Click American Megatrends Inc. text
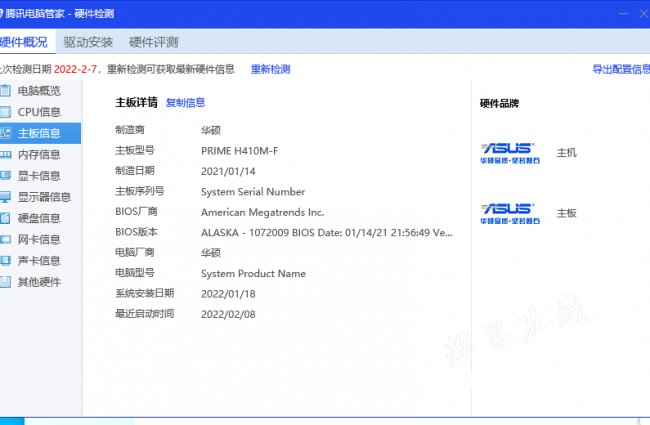The width and height of the screenshot is (650, 425). pos(262,212)
